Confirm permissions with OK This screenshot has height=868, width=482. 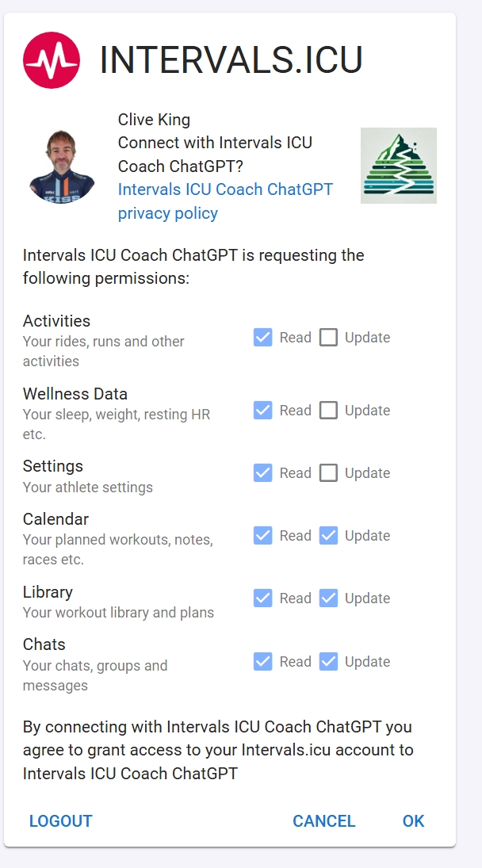[x=413, y=821]
